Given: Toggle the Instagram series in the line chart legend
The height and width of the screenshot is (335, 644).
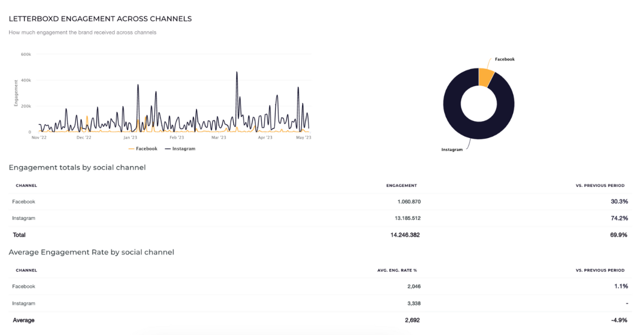Looking at the screenshot, I should click(180, 149).
